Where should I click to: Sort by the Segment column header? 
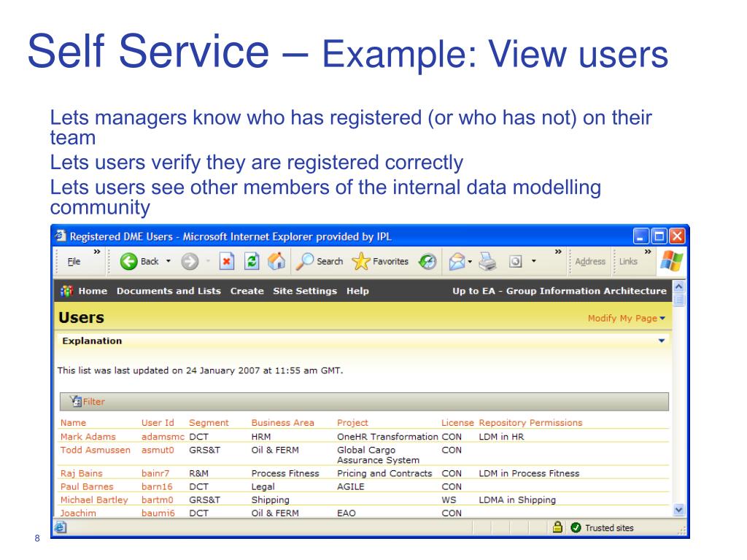(209, 423)
